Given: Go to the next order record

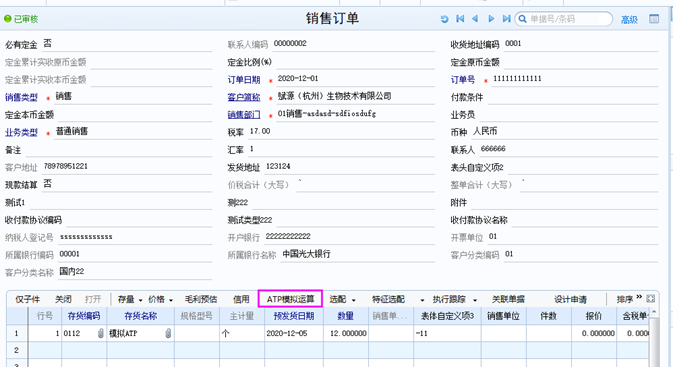Looking at the screenshot, I should (x=491, y=19).
